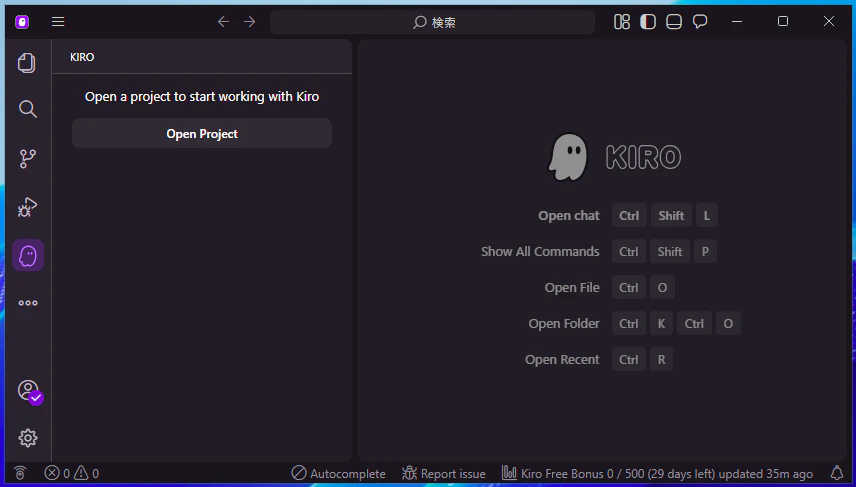Click the KIRO panel header title
This screenshot has height=487, width=856.
pos(82,57)
